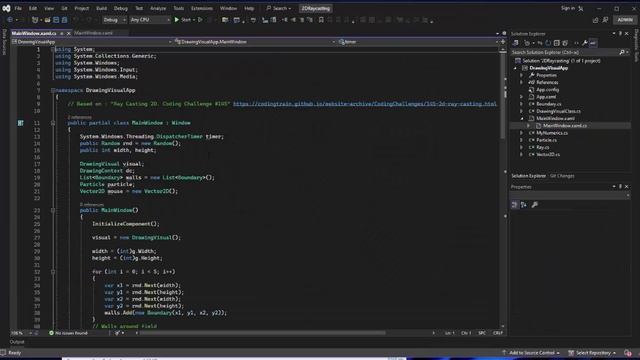Expand the References node
Image resolution: width=640 pixels, height=360 pixels.
[x=521, y=82]
